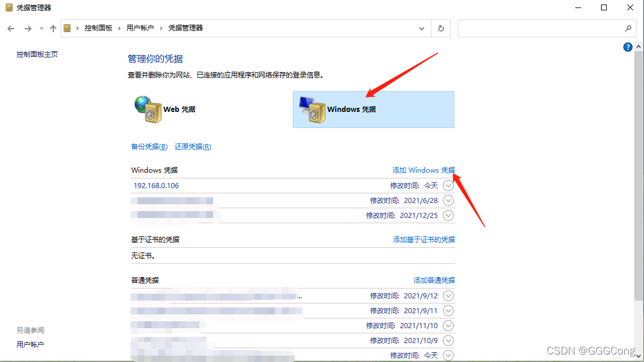
Task: Click the Credential Manager icon in the address bar
Action: [x=68, y=28]
